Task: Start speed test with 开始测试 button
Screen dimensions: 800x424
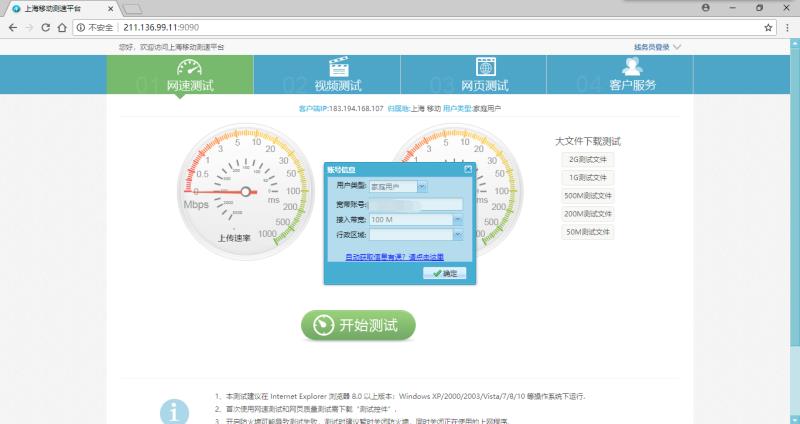Action: click(358, 325)
